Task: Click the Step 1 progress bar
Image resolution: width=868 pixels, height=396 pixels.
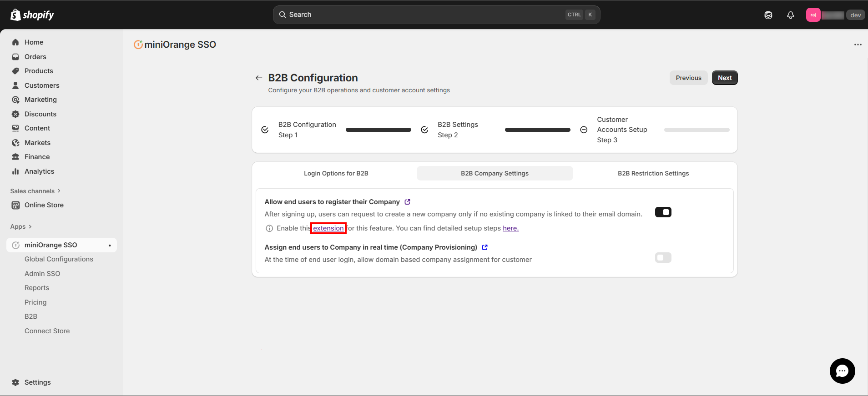Action: point(378,130)
